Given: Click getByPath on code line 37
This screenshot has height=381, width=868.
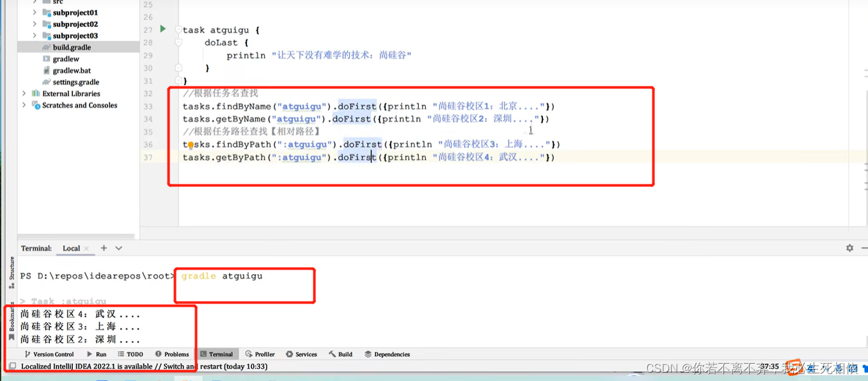Looking at the screenshot, I should pyautogui.click(x=241, y=158).
